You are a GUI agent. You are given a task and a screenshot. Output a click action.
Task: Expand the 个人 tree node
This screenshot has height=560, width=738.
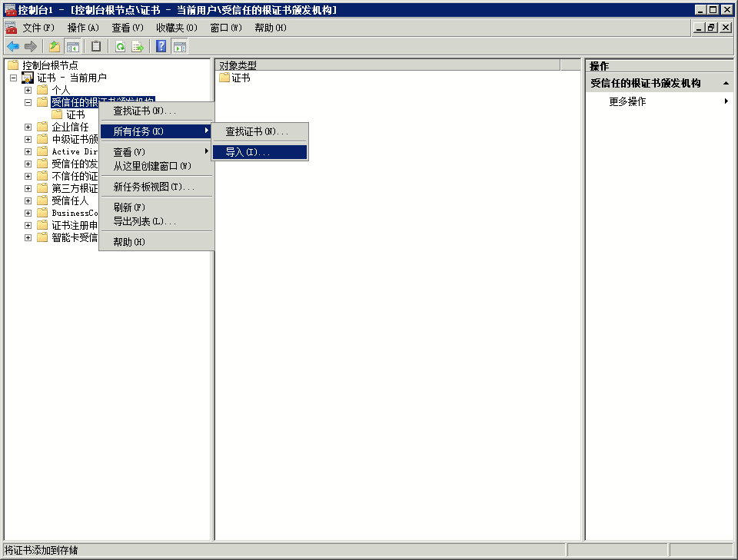28,90
